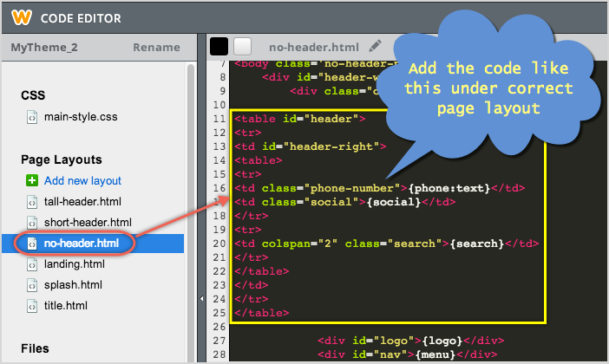Open the title.html page layout

point(65,305)
